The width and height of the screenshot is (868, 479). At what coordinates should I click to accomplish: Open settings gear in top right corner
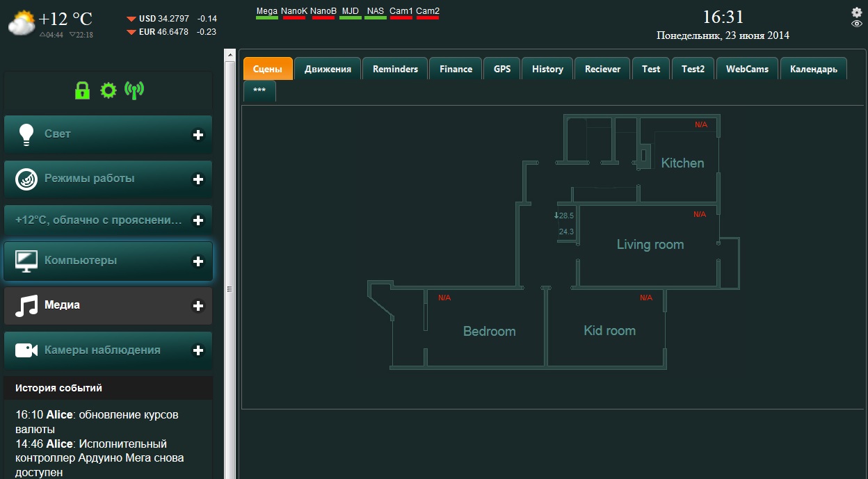[x=857, y=12]
